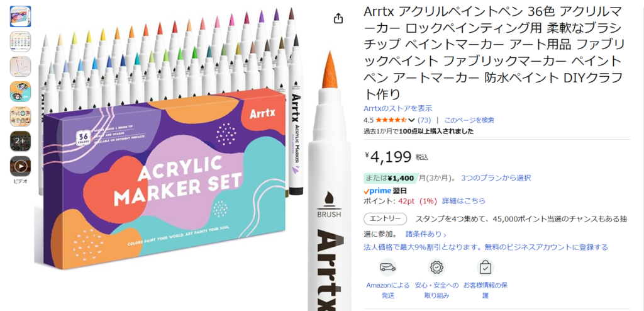
Task: Open Arrtxのストアを表示 store link
Action: [398, 108]
